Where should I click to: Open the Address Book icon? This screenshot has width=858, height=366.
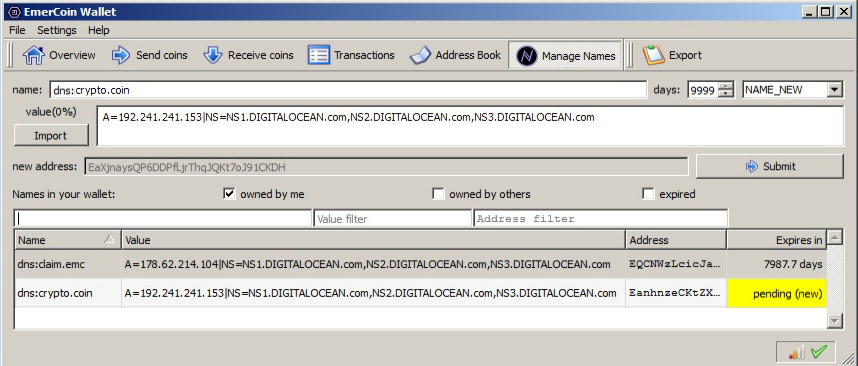pos(420,55)
